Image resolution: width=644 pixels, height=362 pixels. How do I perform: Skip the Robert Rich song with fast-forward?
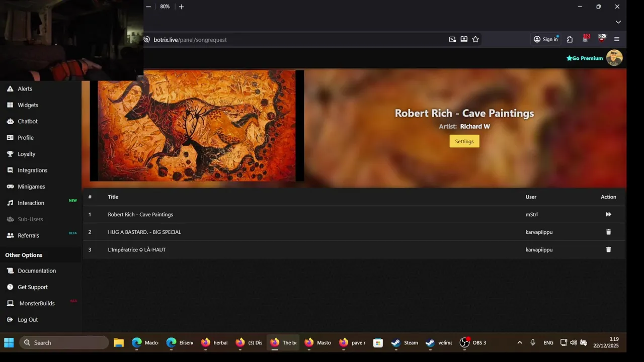[608, 214]
